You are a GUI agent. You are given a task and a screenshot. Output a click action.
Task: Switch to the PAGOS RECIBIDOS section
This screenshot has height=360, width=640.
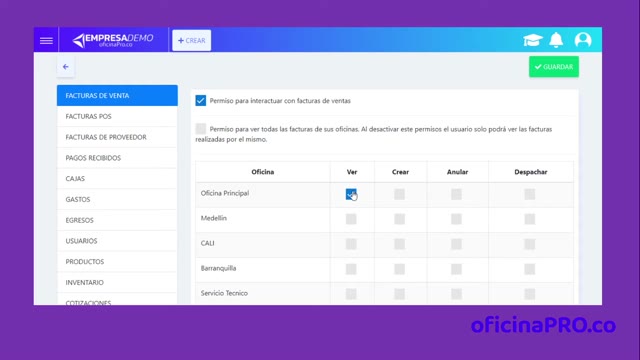click(117, 158)
